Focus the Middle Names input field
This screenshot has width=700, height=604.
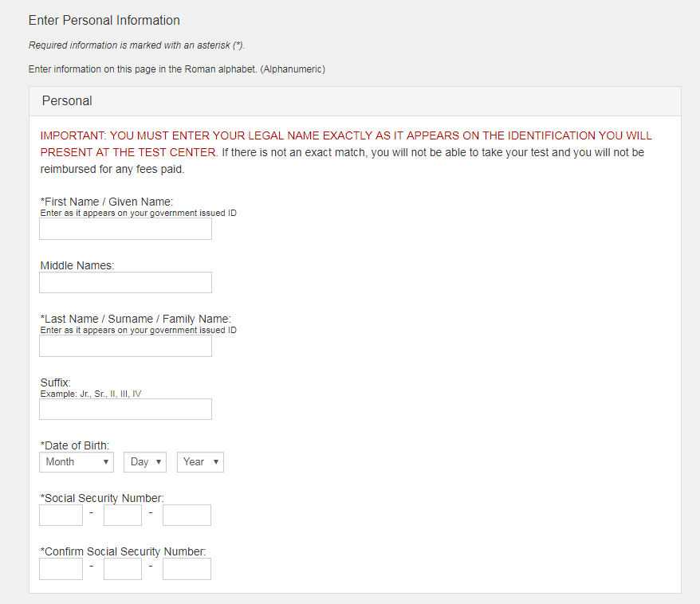click(x=125, y=283)
